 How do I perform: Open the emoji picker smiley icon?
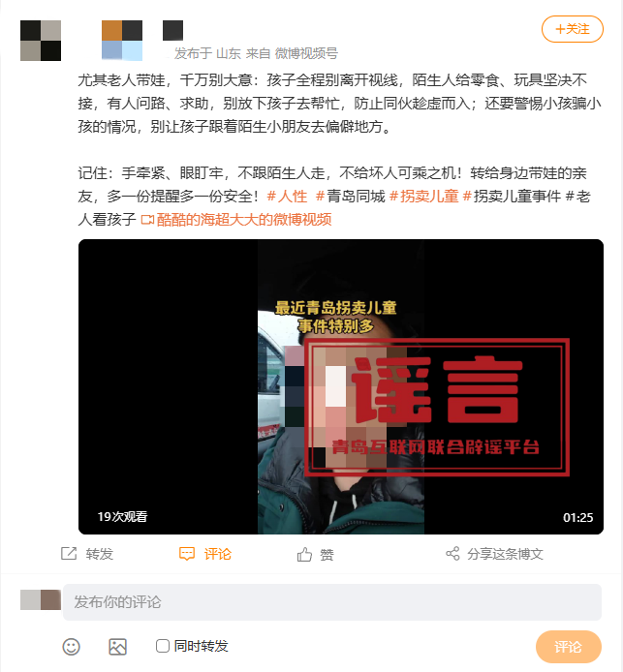(x=71, y=646)
